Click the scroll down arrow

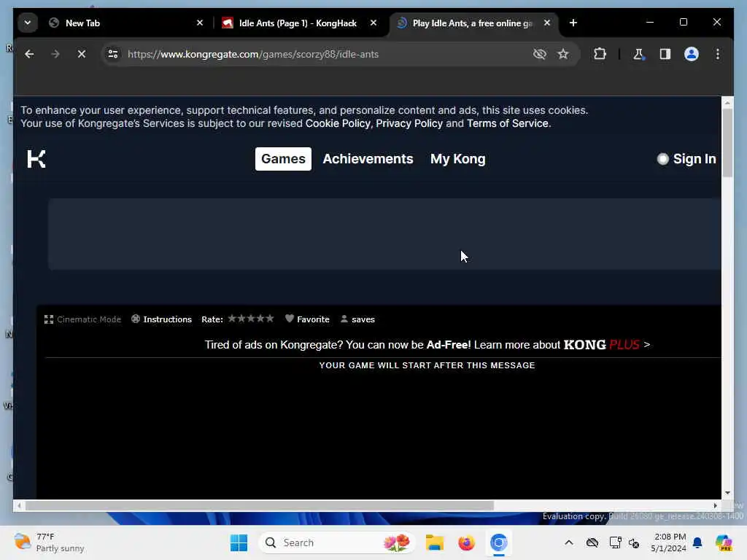point(727,494)
